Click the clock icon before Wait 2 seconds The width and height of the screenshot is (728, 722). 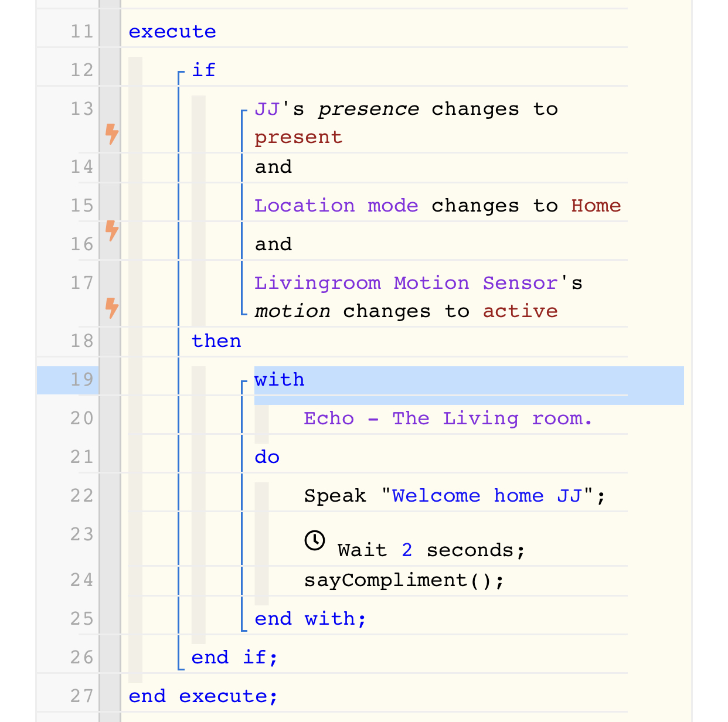pos(315,540)
